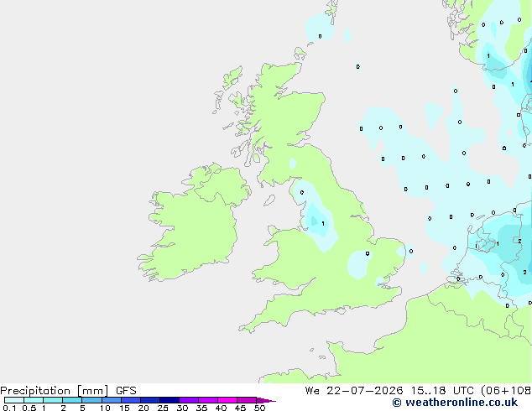Click the '25' legend scale label
Image resolution: width=532 pixels, height=411 pixels.
[163, 408]
